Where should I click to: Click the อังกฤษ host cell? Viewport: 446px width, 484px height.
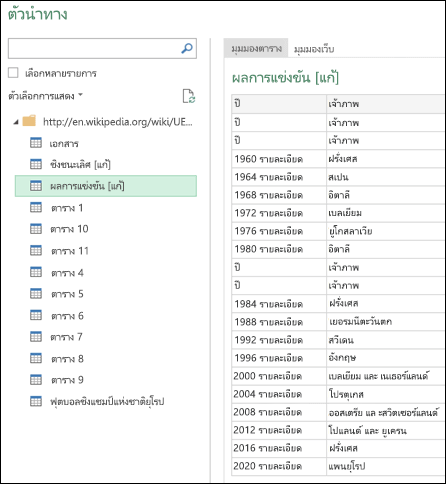[386, 358]
